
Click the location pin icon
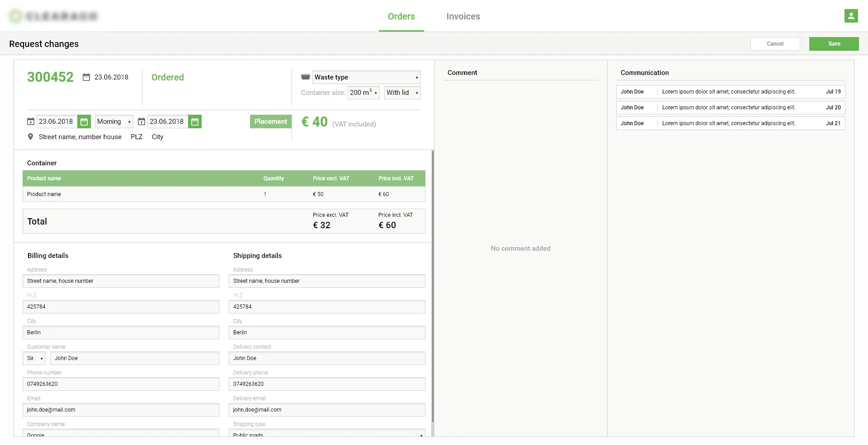coord(30,137)
